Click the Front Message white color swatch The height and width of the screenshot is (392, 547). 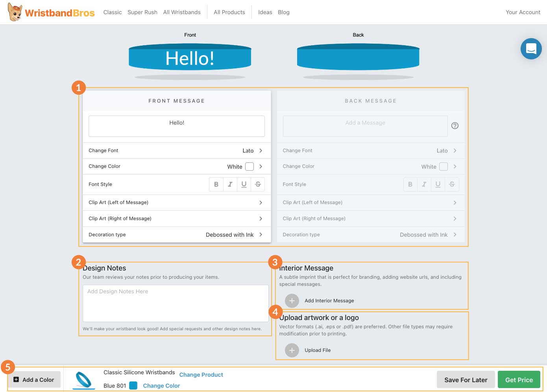(x=249, y=167)
